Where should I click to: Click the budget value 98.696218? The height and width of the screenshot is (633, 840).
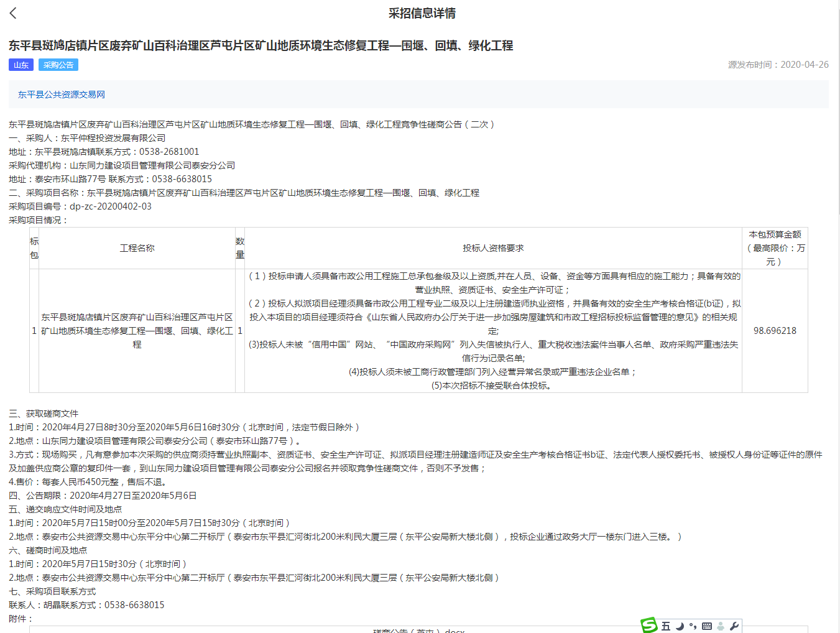coord(775,331)
